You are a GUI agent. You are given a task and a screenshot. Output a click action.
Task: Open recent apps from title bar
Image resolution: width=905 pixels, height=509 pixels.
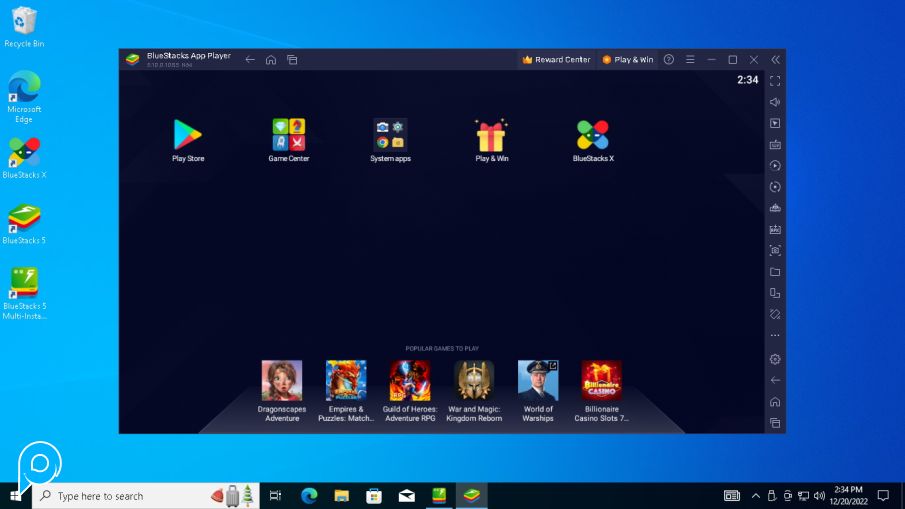click(292, 59)
